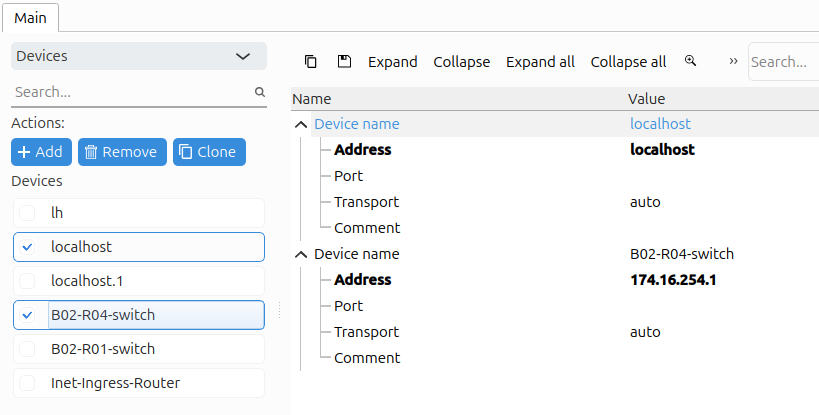This screenshot has width=819, height=415.
Task: Select Address row under B02-R04-switch device
Action: pyautogui.click(x=362, y=280)
